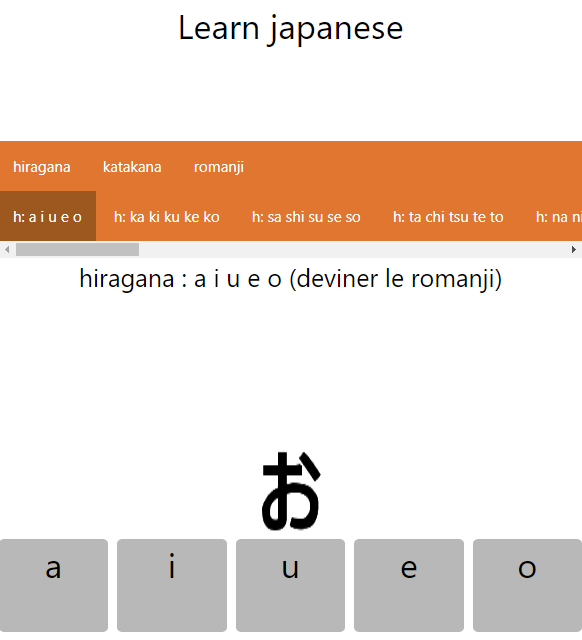Open the katakana menu
This screenshot has height=640, width=582.
pyautogui.click(x=132, y=167)
